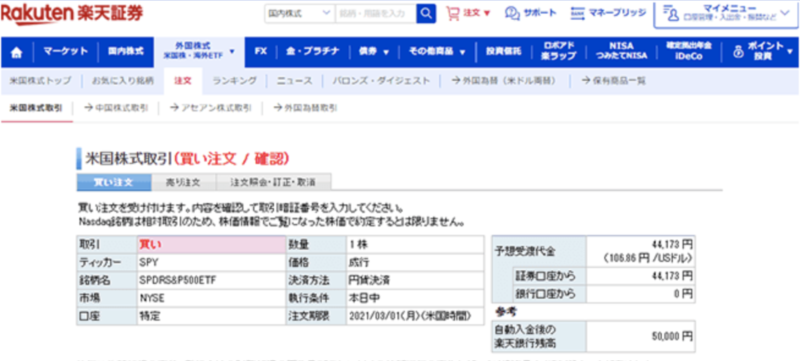800x361 pixels.
Task: Select the ニュース sub-tab
Action: point(294,81)
